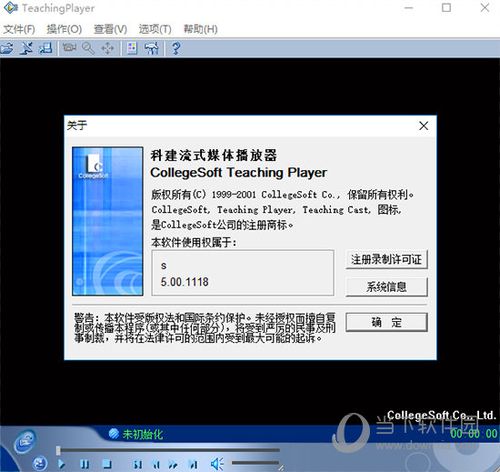500x472 pixels.
Task: Click the fast forward playback button
Action: [173, 464]
